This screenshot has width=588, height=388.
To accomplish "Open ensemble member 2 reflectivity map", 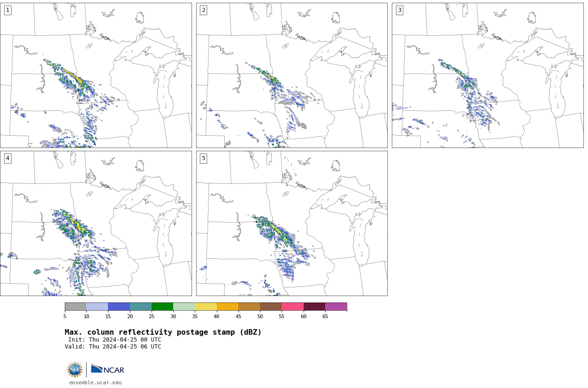I will coord(292,75).
